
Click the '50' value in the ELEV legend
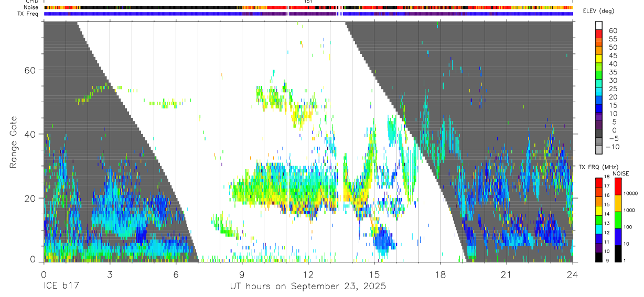613,47
